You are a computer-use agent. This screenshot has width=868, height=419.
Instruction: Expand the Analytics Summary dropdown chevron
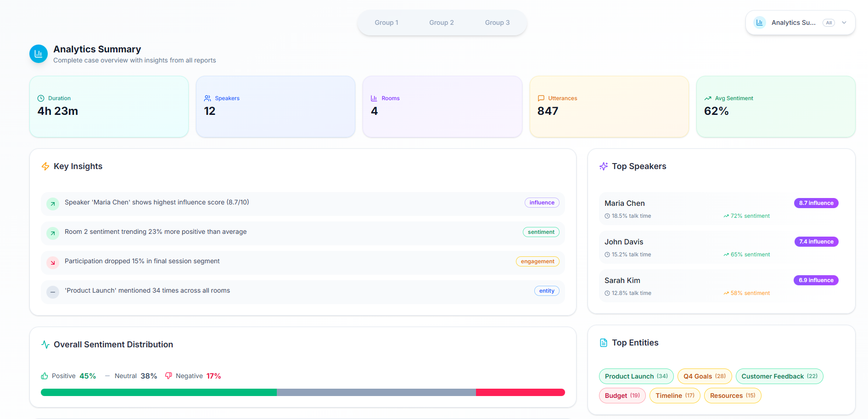pyautogui.click(x=844, y=23)
